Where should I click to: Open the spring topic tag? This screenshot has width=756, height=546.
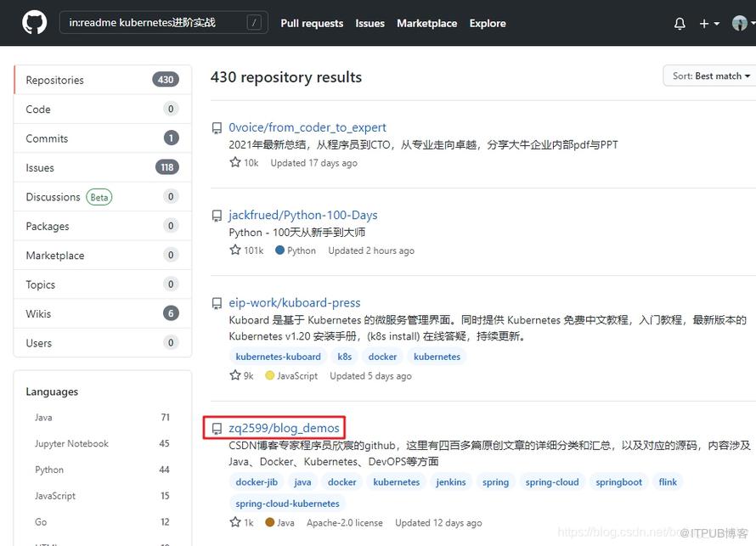coord(495,482)
